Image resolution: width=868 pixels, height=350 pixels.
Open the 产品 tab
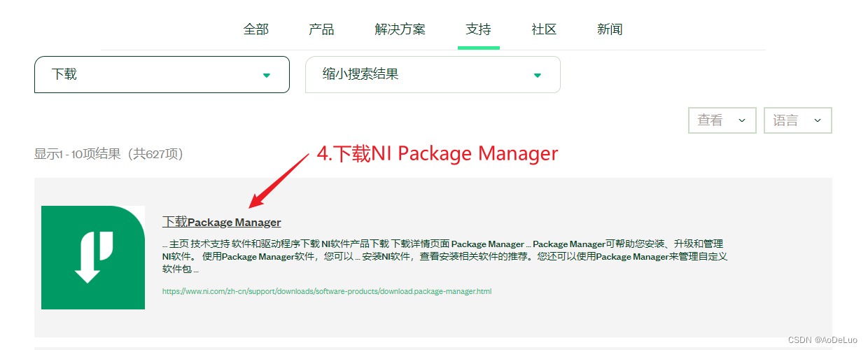click(x=321, y=29)
